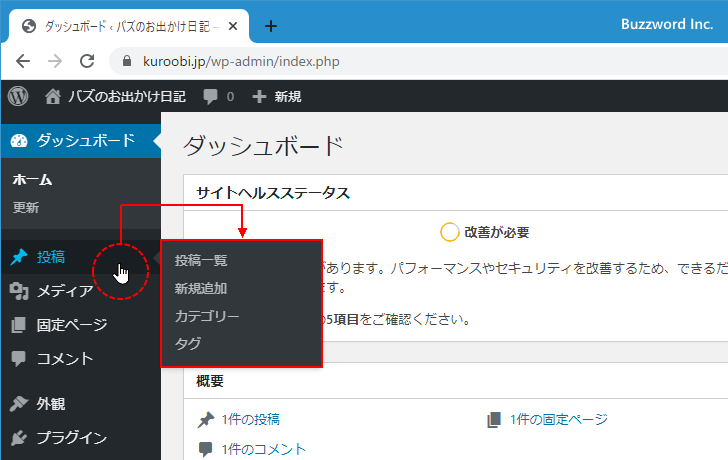This screenshot has height=460, width=728.
Task: Click the comment bubble icon next to コメント
Action: [x=19, y=359]
